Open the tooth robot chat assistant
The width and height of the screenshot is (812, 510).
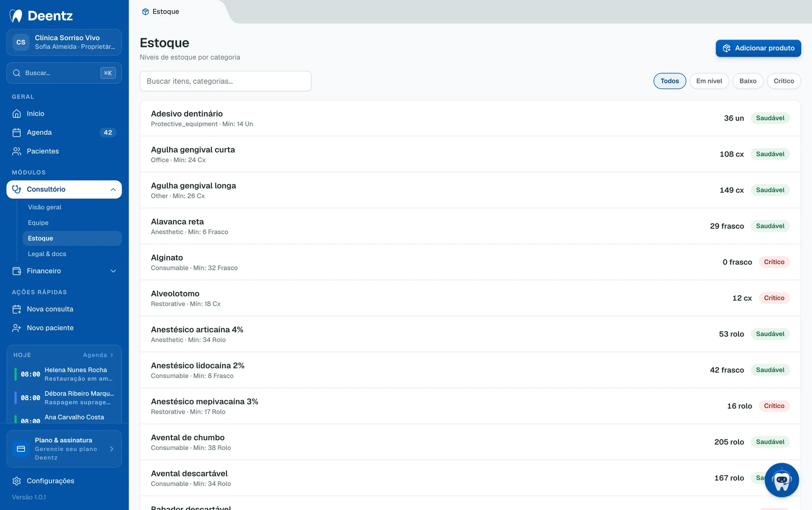pos(782,480)
